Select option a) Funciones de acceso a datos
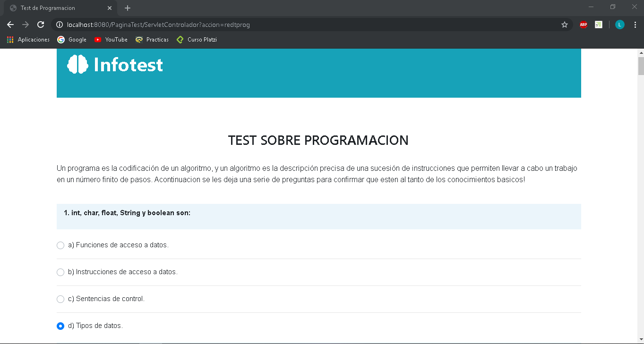This screenshot has width=644, height=344. [60, 245]
